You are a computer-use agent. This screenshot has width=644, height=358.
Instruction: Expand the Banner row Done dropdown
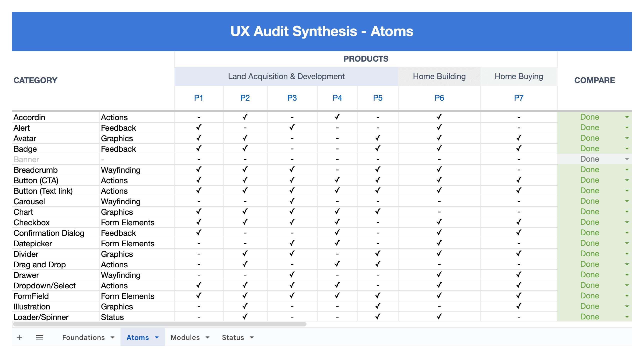[x=627, y=159]
